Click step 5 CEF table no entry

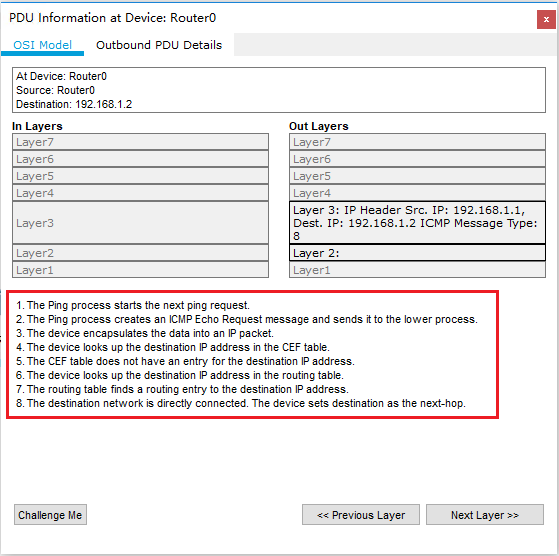[185, 361]
